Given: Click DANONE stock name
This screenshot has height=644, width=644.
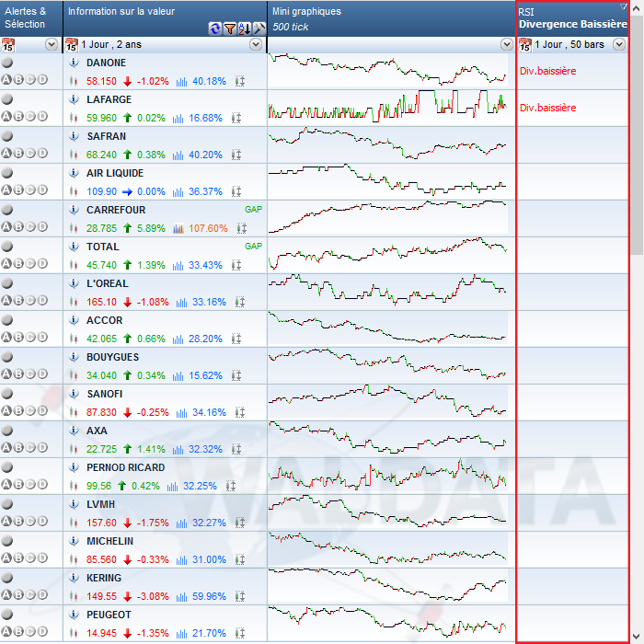Looking at the screenshot, I should point(106,63).
